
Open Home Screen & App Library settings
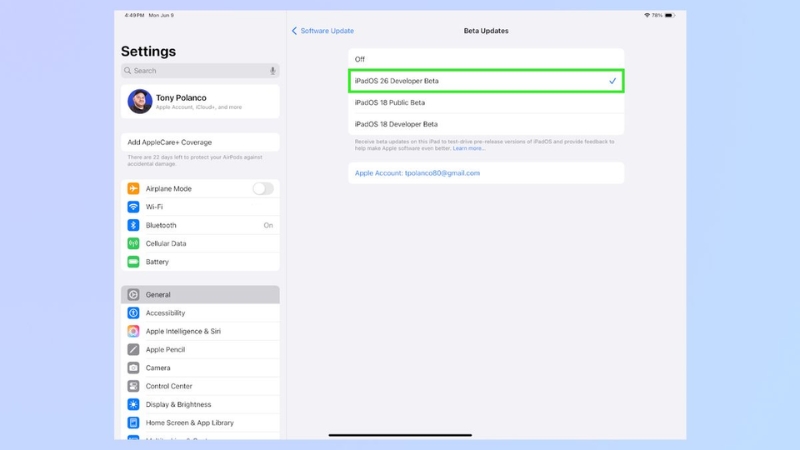(x=200, y=422)
